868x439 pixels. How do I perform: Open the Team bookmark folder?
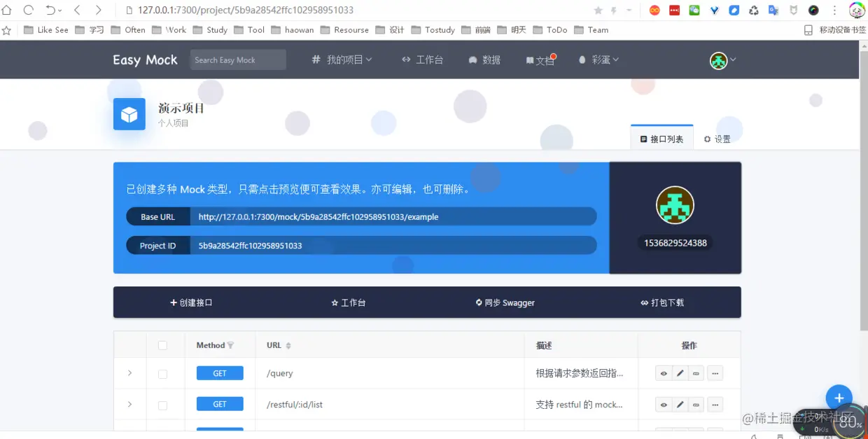coord(591,30)
